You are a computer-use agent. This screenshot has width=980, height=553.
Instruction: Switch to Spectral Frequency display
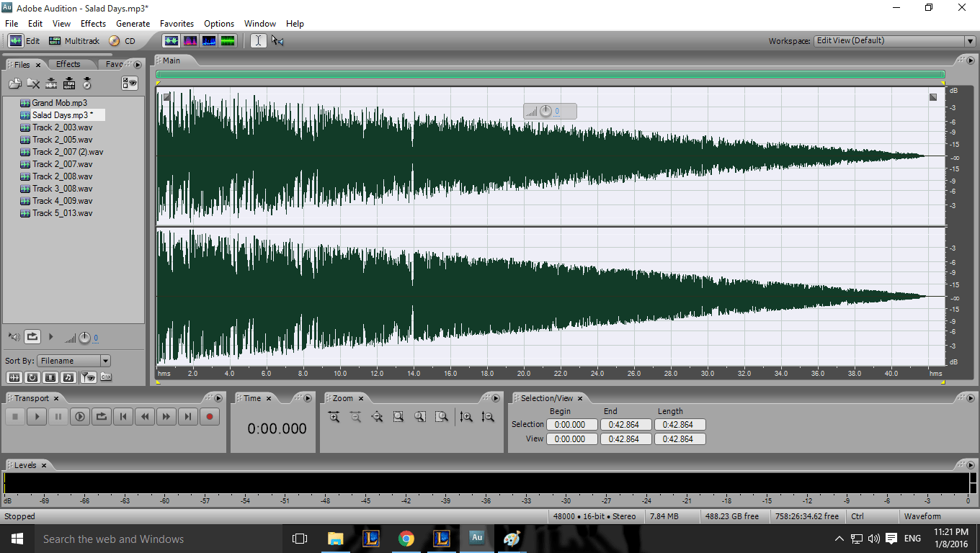tap(190, 41)
